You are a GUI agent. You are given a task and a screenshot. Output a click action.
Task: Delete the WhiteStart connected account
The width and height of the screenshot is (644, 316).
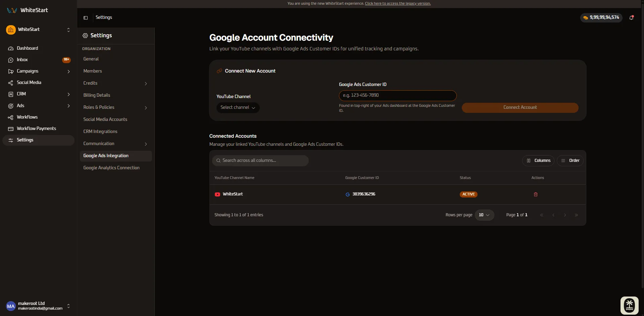536,194
